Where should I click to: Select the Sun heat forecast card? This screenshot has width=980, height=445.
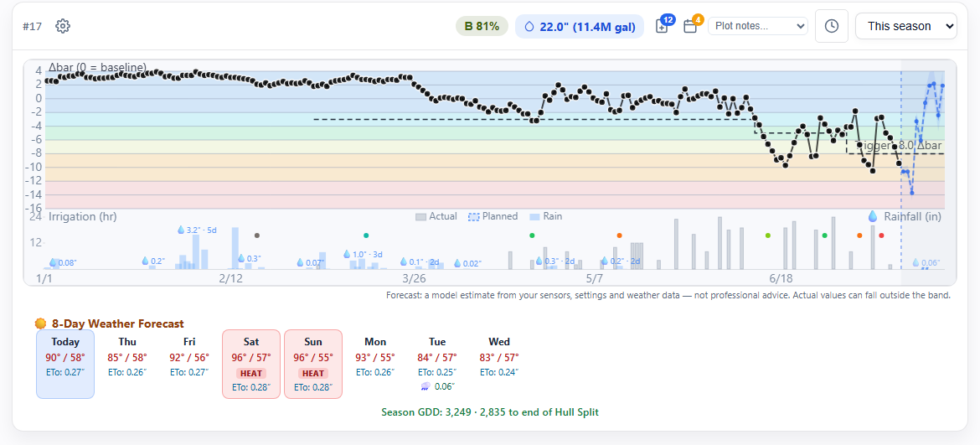313,365
